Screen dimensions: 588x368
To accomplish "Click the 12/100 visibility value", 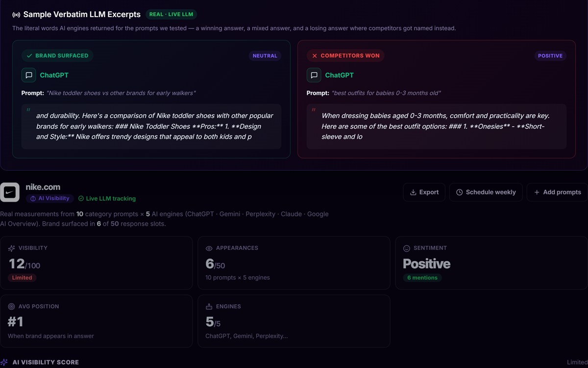I will click(24, 264).
